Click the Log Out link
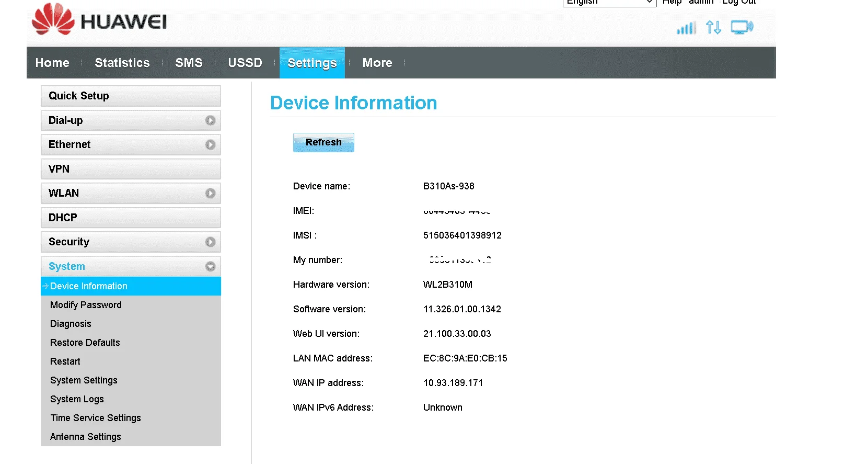Viewport: 868px width, 464px height. click(739, 2)
